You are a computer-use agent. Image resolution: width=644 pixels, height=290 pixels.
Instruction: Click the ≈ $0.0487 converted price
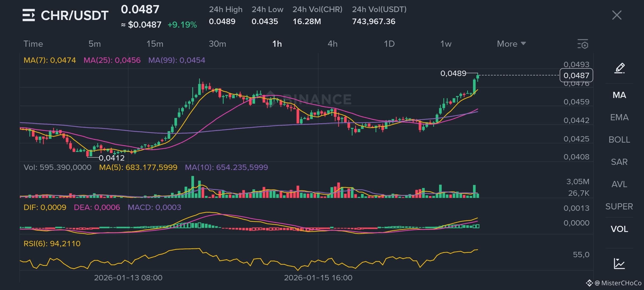click(141, 25)
